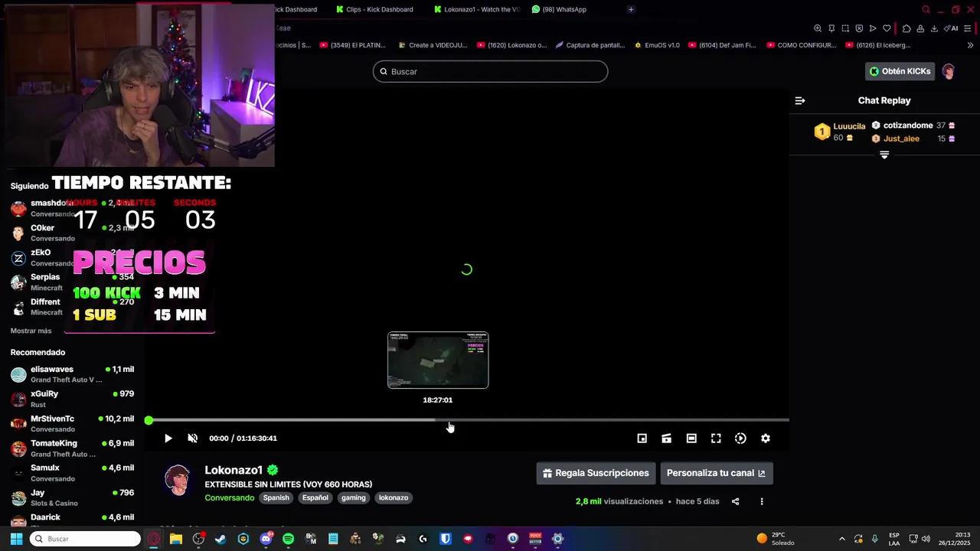Open Spotify from the taskbar
The image size is (980, 551).
pyautogui.click(x=288, y=539)
